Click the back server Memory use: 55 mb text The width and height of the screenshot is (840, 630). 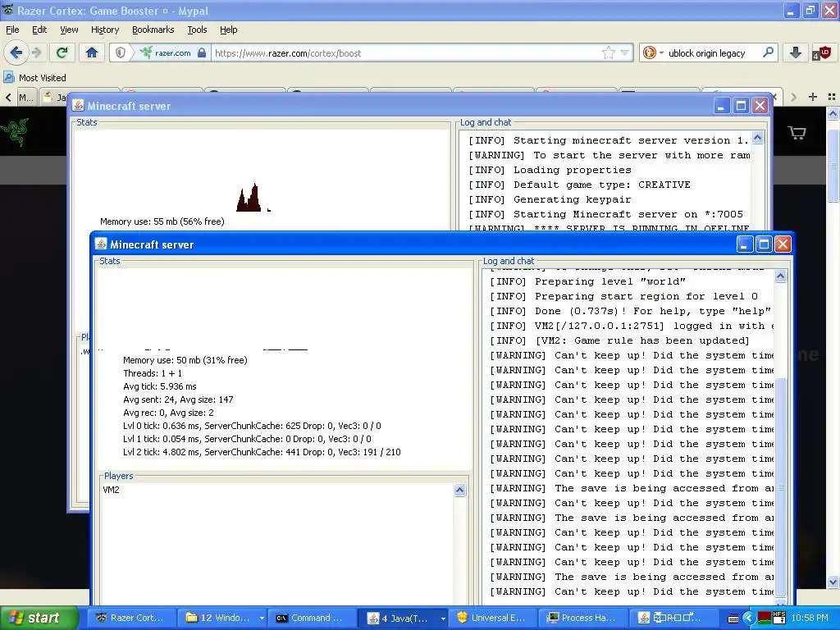pyautogui.click(x=162, y=221)
